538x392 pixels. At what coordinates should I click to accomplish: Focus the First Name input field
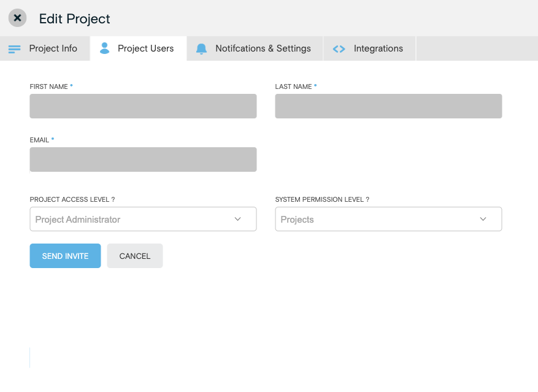click(143, 106)
